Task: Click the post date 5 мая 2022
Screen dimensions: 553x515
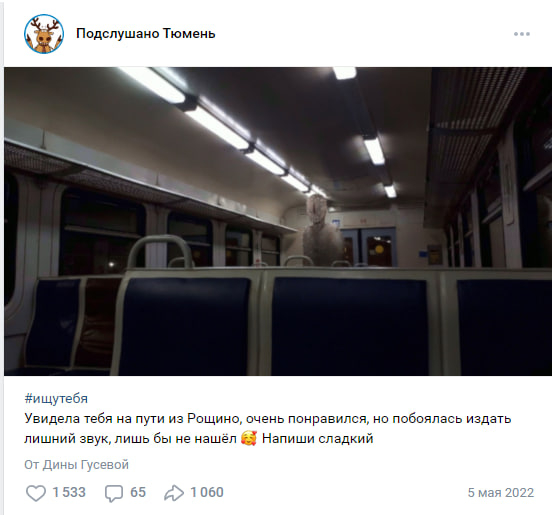Action: point(501,492)
